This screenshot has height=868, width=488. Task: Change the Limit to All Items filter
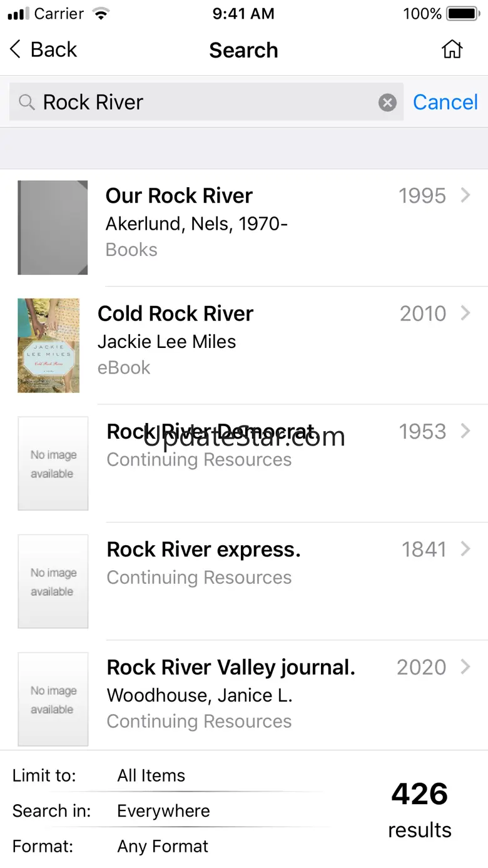151,775
